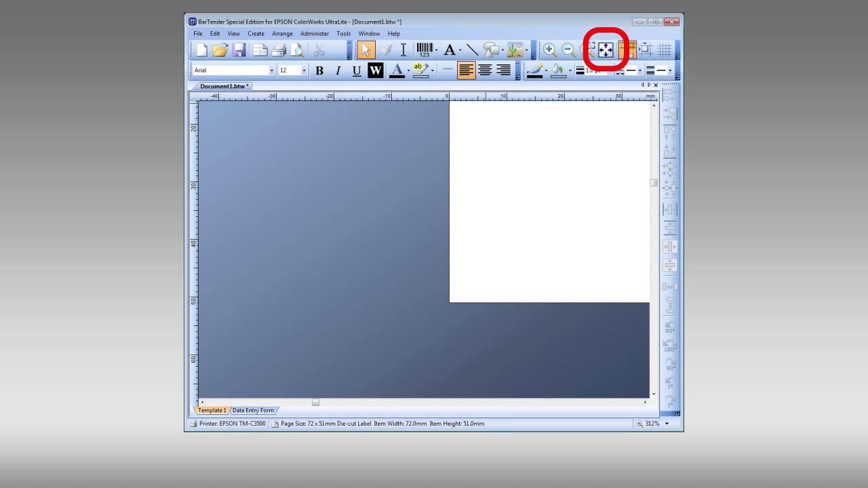Select the Picture insertion tool
Image resolution: width=868 pixels, height=488 pixels.
click(x=515, y=49)
